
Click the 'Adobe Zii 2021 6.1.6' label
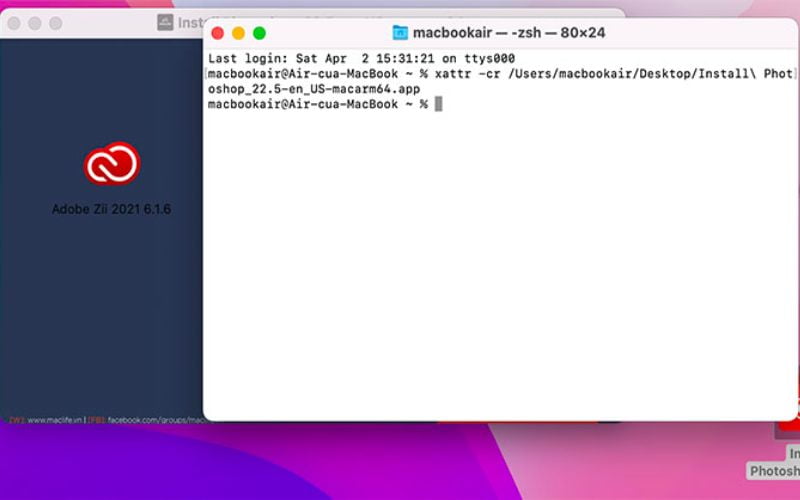(111, 209)
